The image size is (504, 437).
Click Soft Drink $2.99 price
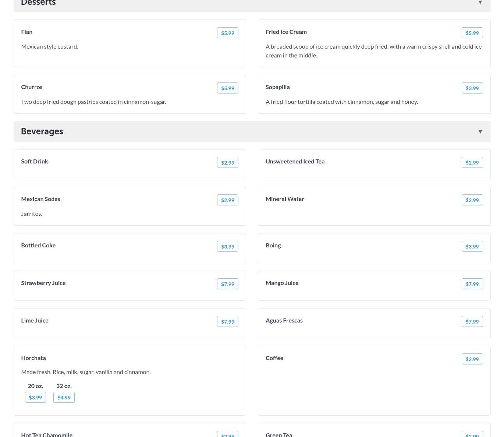click(x=227, y=162)
